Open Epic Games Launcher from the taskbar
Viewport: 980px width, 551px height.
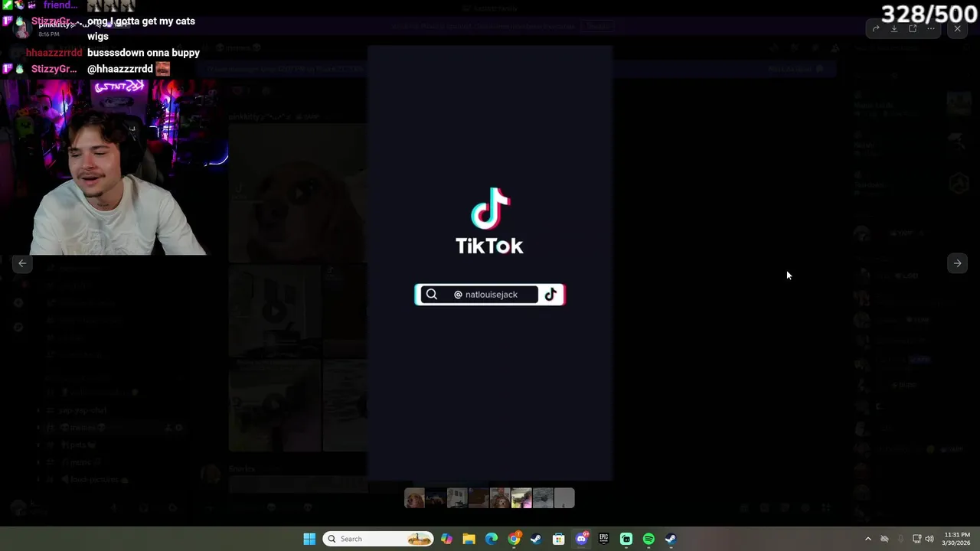point(603,539)
